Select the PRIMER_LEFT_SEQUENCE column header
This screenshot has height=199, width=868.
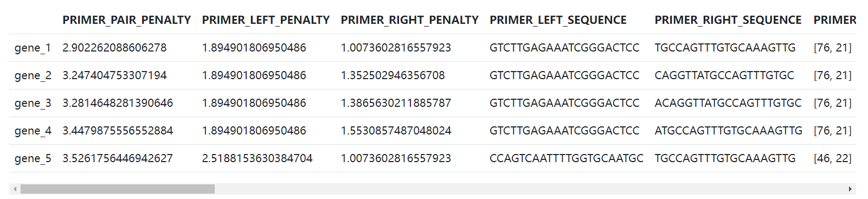pos(558,20)
